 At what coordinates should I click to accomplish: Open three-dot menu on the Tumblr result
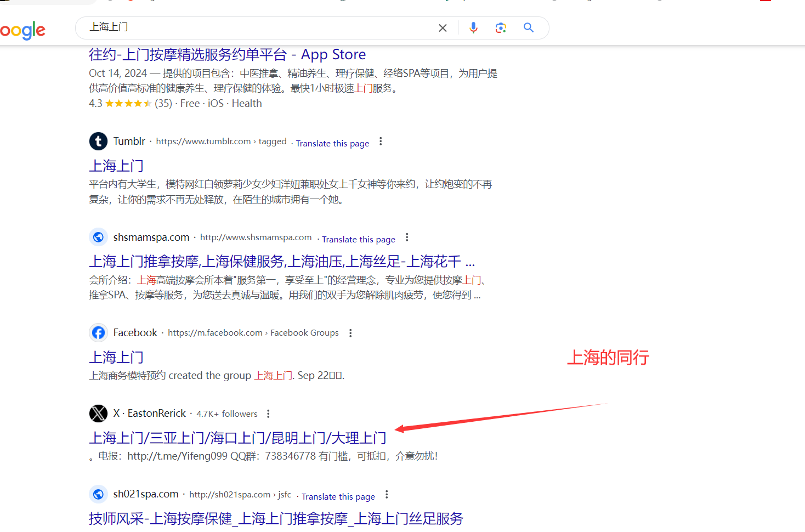click(381, 141)
